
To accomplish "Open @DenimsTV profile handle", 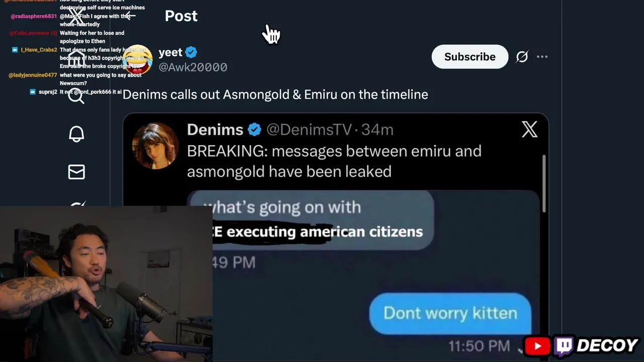I will tap(308, 130).
